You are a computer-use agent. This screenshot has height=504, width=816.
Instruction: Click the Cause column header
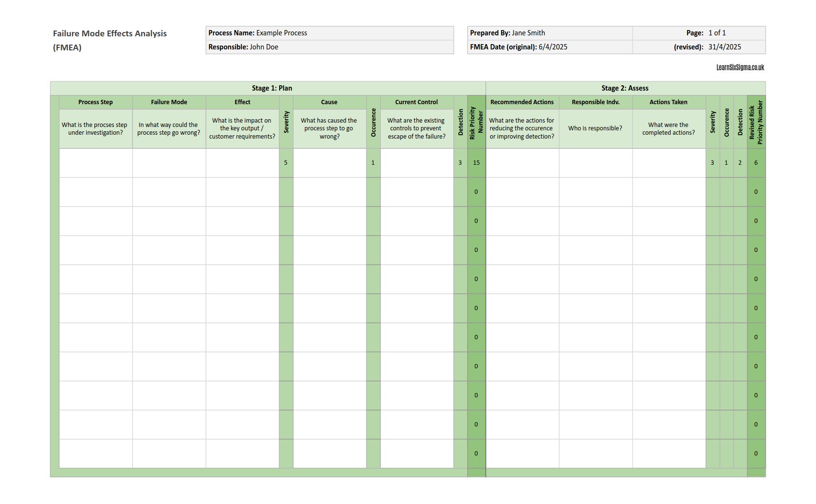(x=329, y=102)
